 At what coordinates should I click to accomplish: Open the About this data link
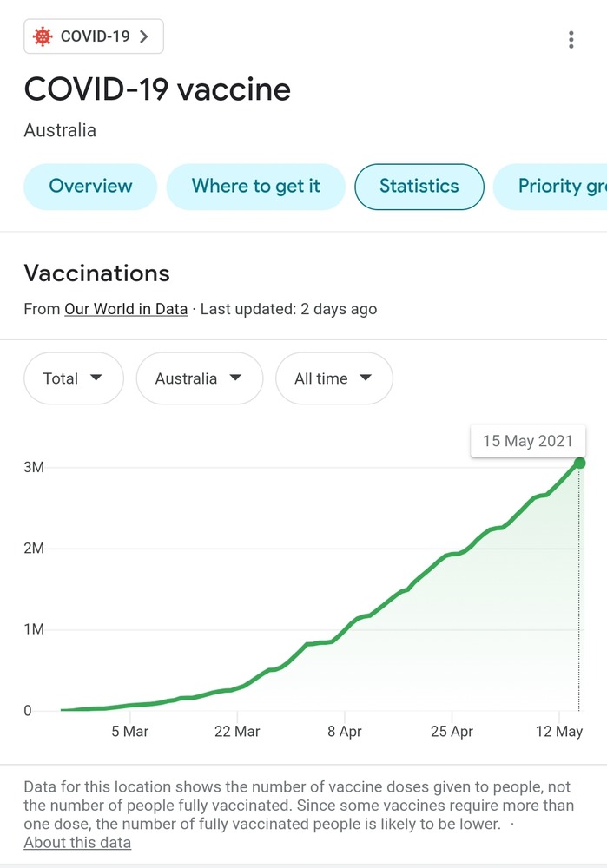point(77,843)
